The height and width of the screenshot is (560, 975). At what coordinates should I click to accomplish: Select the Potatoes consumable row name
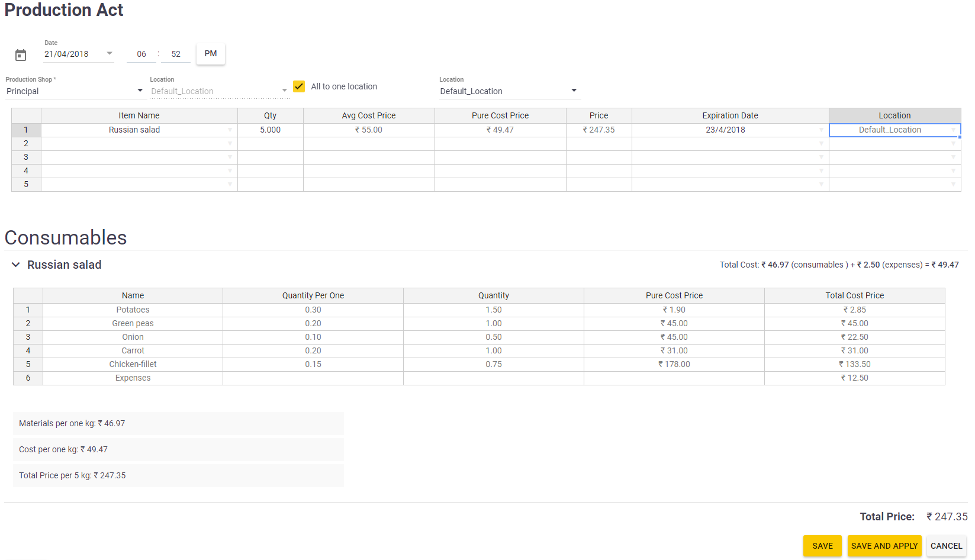click(x=133, y=310)
